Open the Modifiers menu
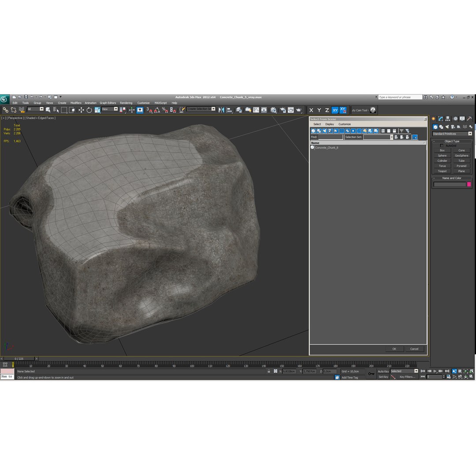Viewport: 476px width, 476px height. (x=76, y=103)
